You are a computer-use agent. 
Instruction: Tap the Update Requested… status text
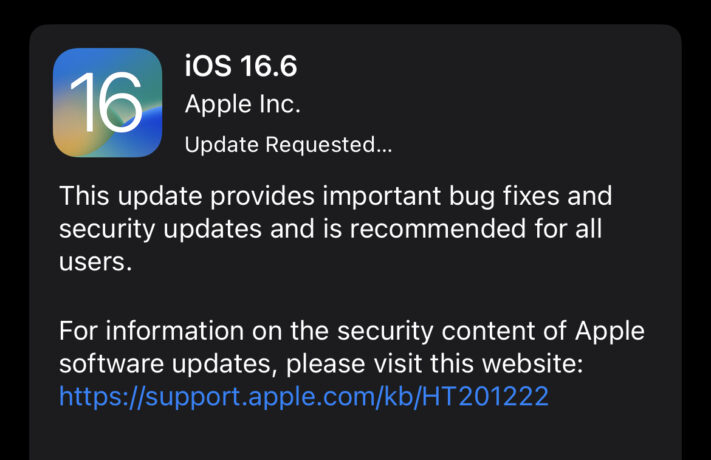pyautogui.click(x=288, y=145)
